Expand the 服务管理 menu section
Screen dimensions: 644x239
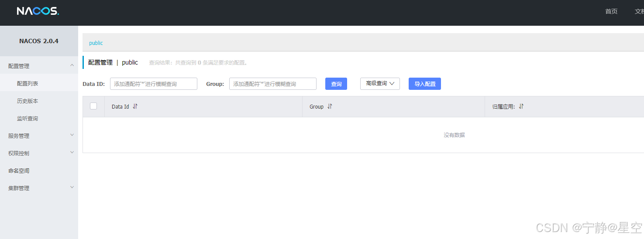(39, 136)
